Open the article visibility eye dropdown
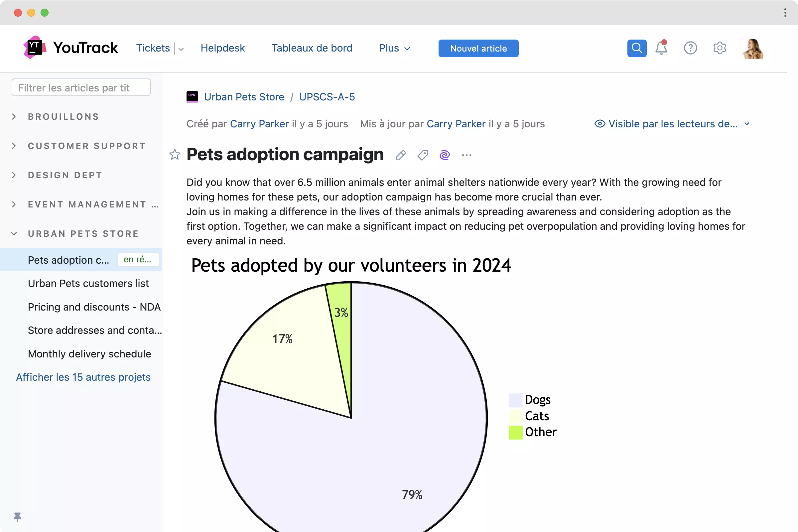 [x=672, y=124]
